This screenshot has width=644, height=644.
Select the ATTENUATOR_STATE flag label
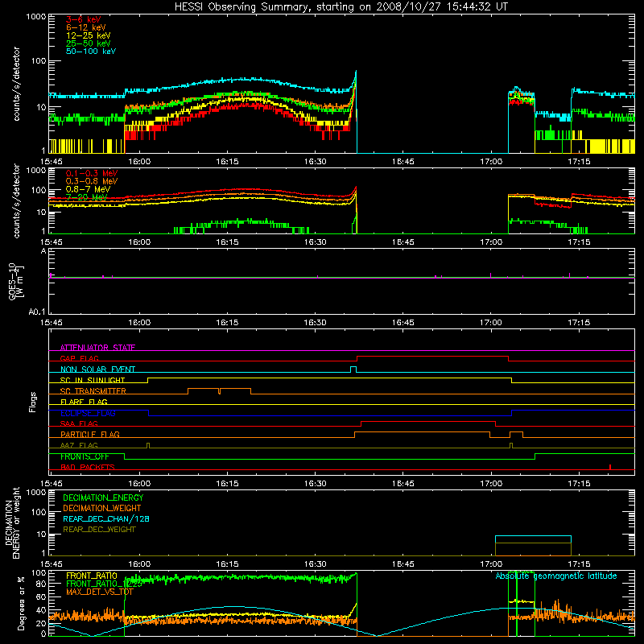(x=97, y=348)
